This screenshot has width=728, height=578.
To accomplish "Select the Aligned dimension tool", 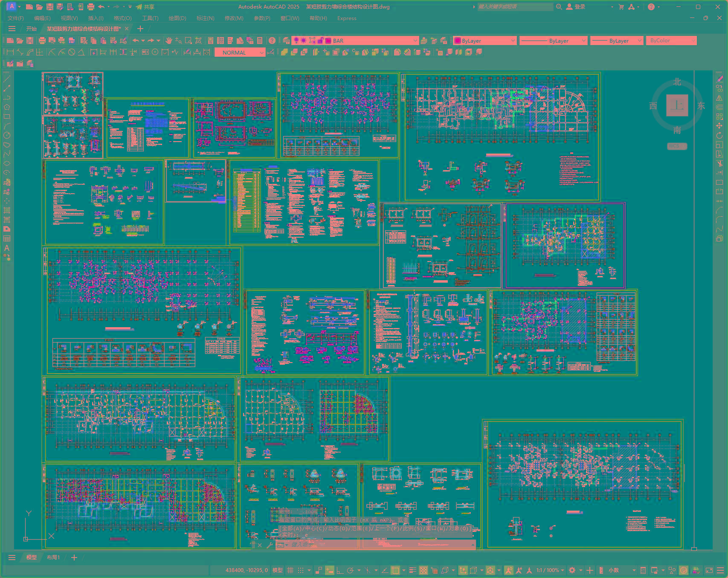I will tap(20, 52).
